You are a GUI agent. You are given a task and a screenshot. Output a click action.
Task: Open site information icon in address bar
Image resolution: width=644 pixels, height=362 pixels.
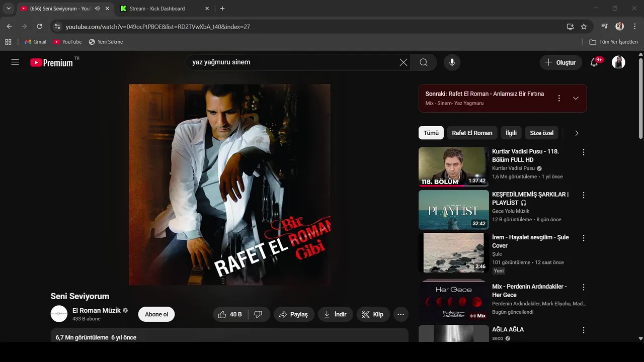(57, 26)
